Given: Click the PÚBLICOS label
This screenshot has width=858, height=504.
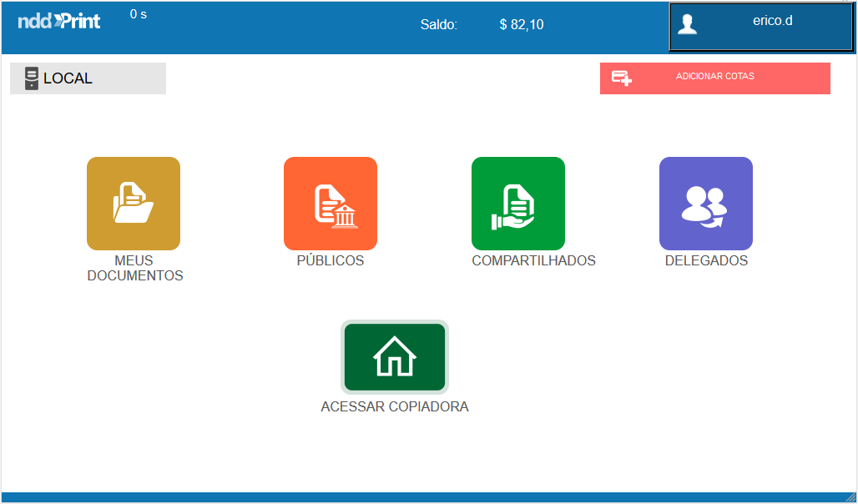Looking at the screenshot, I should pyautogui.click(x=331, y=260).
